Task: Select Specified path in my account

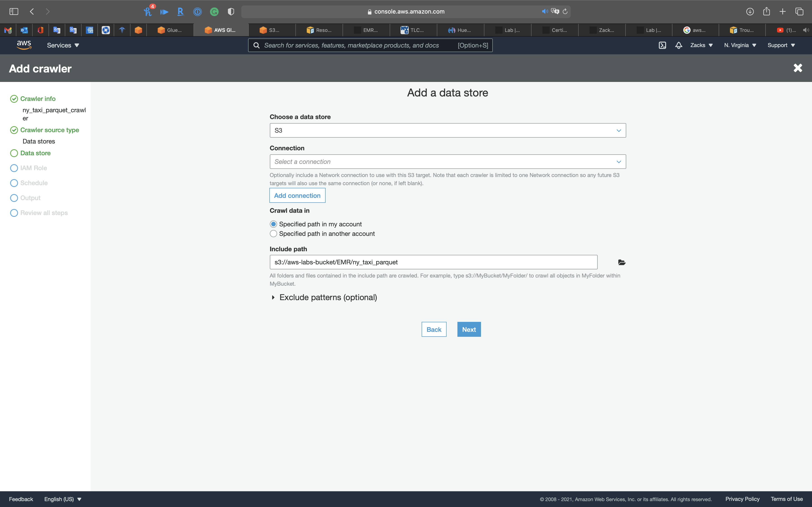Action: [273, 224]
